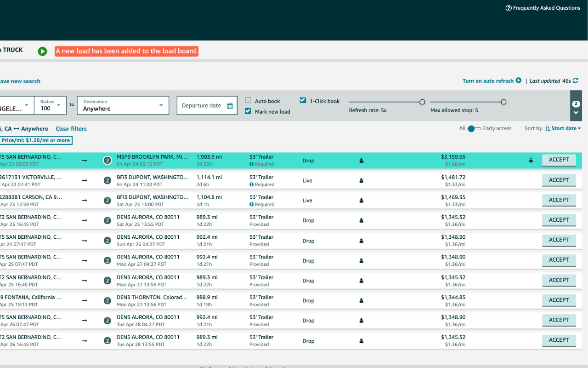The height and width of the screenshot is (368, 588).
Task: Click 'BFI3 DUPONT' destination on $1,481.72 row
Action: tap(153, 177)
